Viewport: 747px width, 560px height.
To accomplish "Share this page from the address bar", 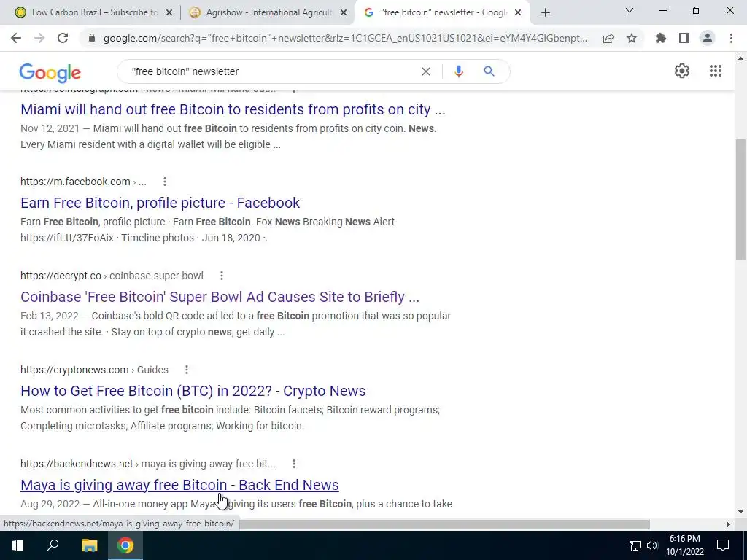I will click(x=608, y=38).
